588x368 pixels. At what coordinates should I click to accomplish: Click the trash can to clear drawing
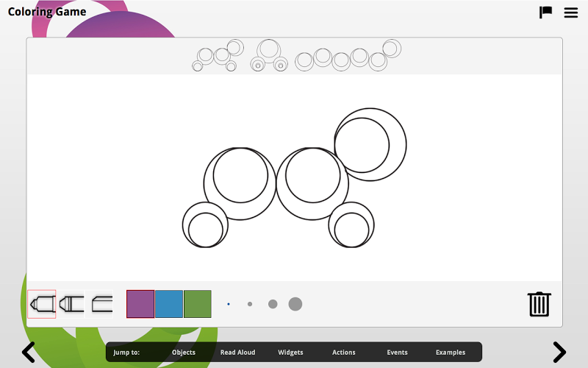tap(539, 304)
